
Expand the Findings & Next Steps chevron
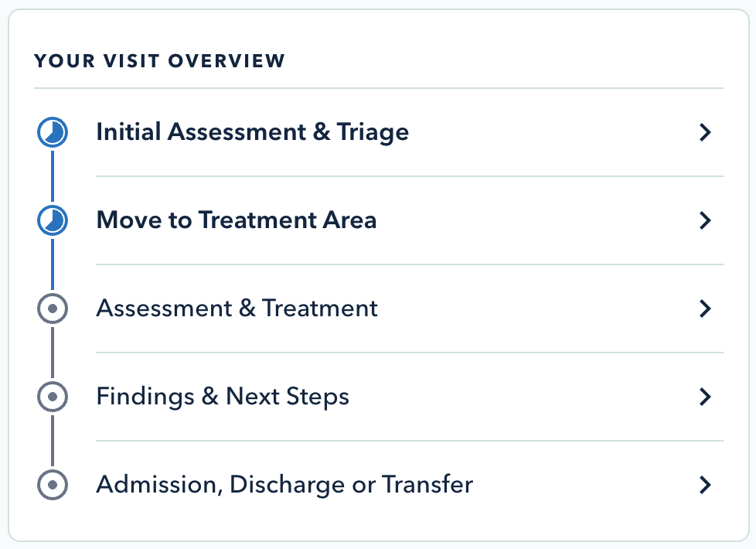[x=704, y=397]
